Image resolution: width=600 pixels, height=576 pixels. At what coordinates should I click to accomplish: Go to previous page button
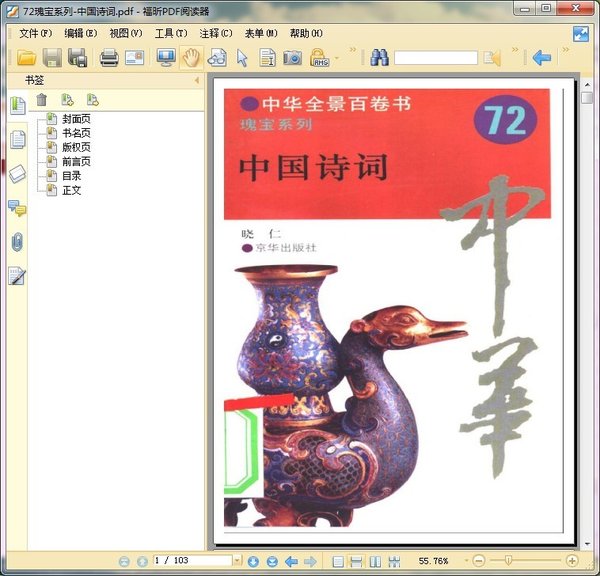pyautogui.click(x=142, y=561)
